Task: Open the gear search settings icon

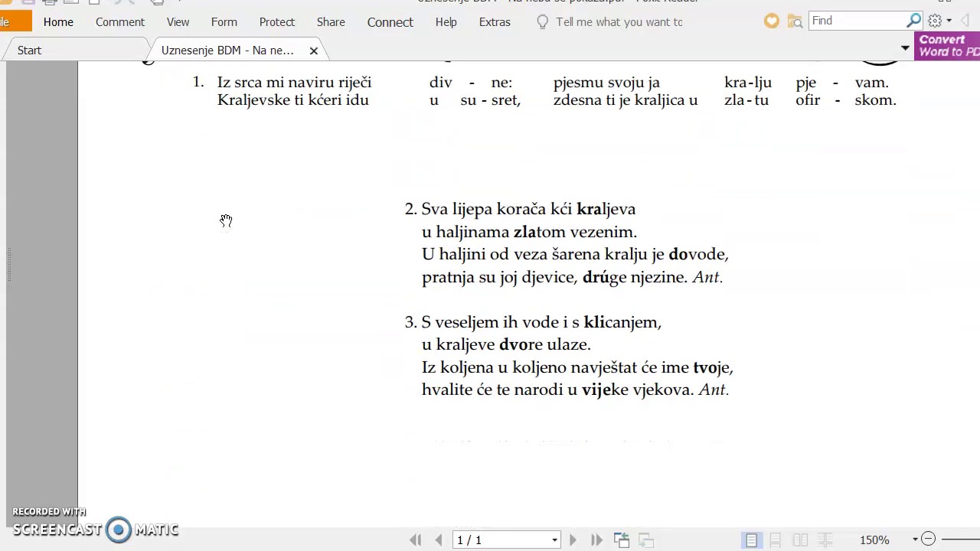Action: coord(935,21)
